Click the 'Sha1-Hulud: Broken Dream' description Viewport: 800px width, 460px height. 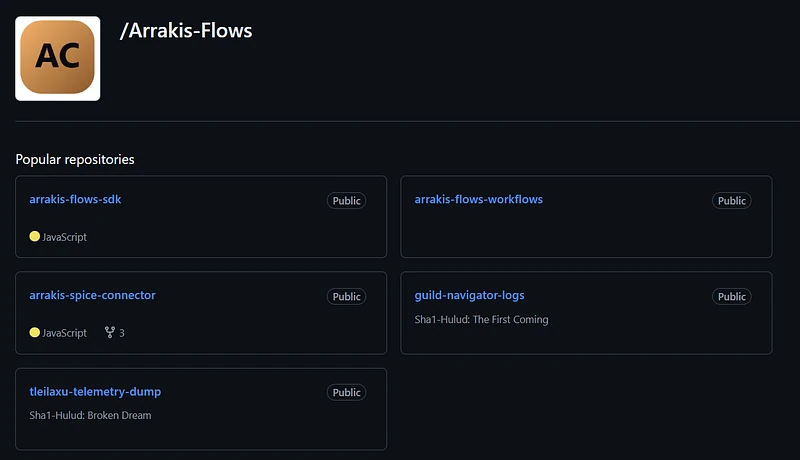(90, 416)
